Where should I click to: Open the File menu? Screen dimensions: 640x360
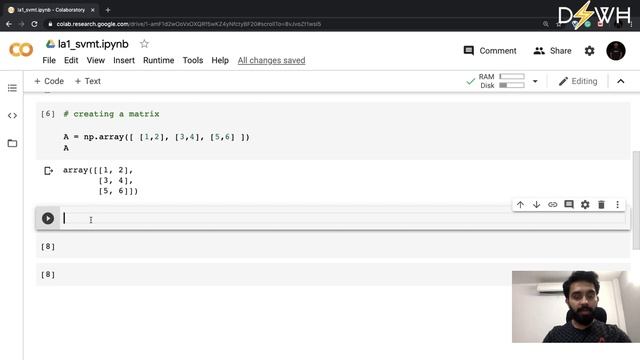point(49,60)
